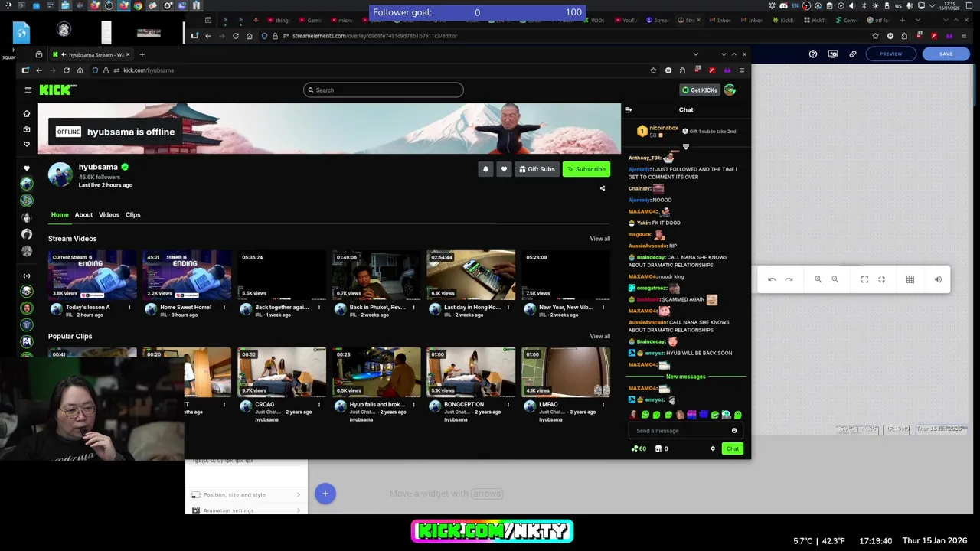Click the shrink view icon in editor toolbar
The image size is (980, 551).
click(881, 279)
